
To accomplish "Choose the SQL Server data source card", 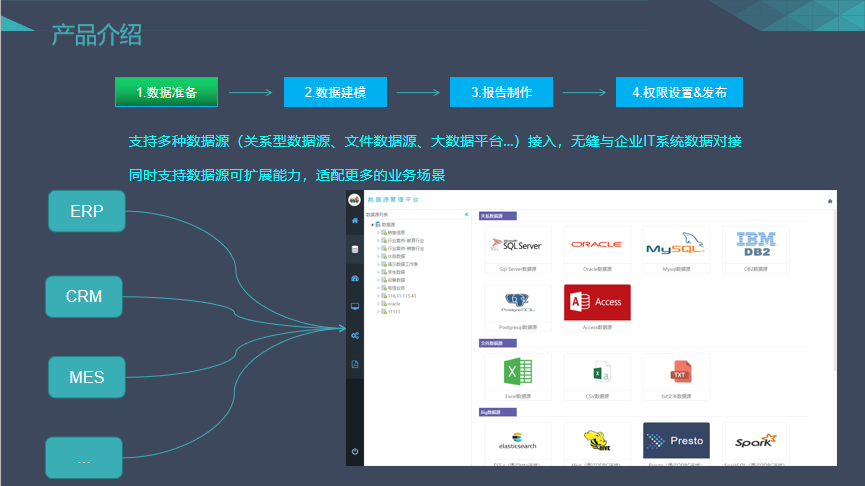I will click(517, 249).
